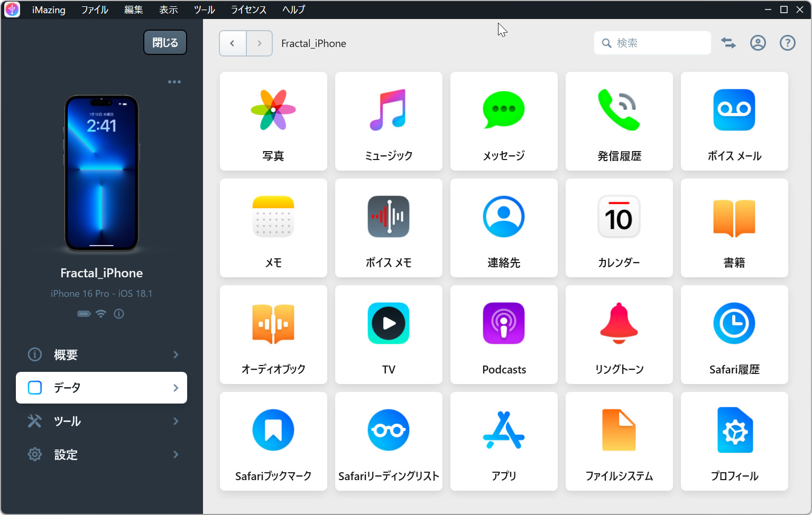
Task: Click the Fractal_iPhone breadcrumb title
Action: click(x=313, y=43)
